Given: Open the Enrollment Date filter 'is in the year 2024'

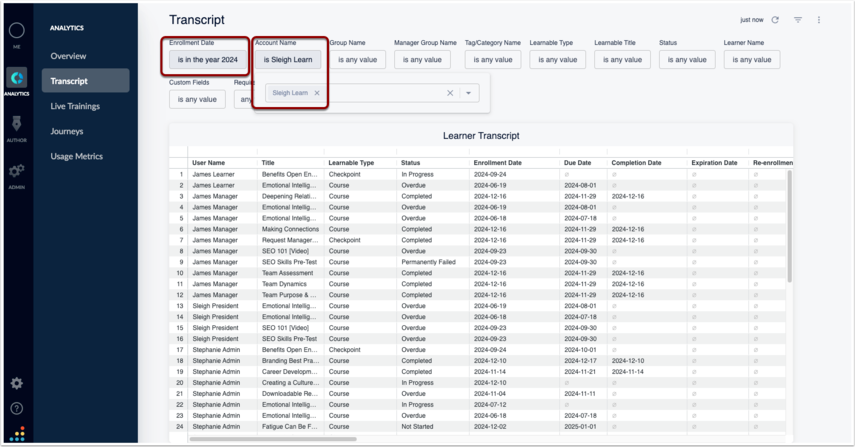Looking at the screenshot, I should point(208,59).
